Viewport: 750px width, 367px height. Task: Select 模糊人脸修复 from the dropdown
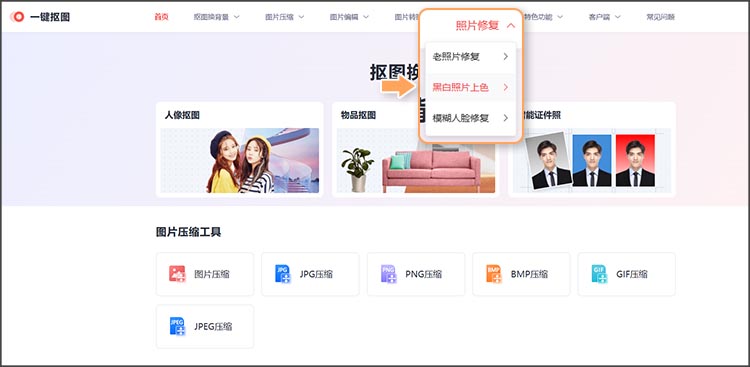[471, 118]
